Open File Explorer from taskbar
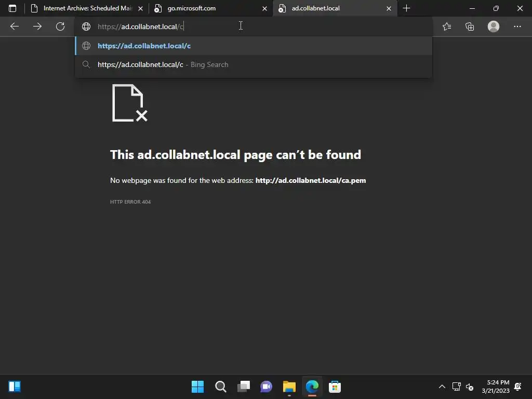Image resolution: width=532 pixels, height=399 pixels. (289, 387)
